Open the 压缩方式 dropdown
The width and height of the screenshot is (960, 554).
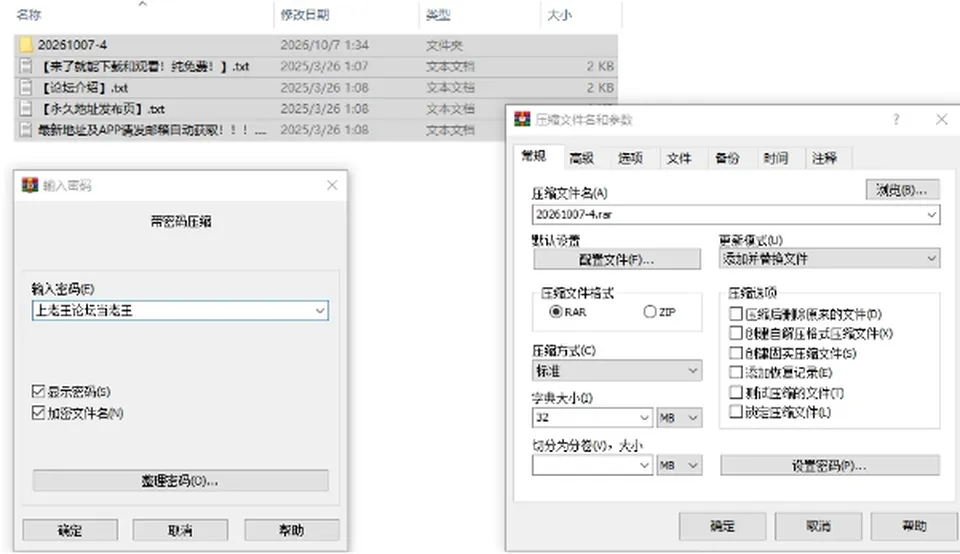click(617, 370)
